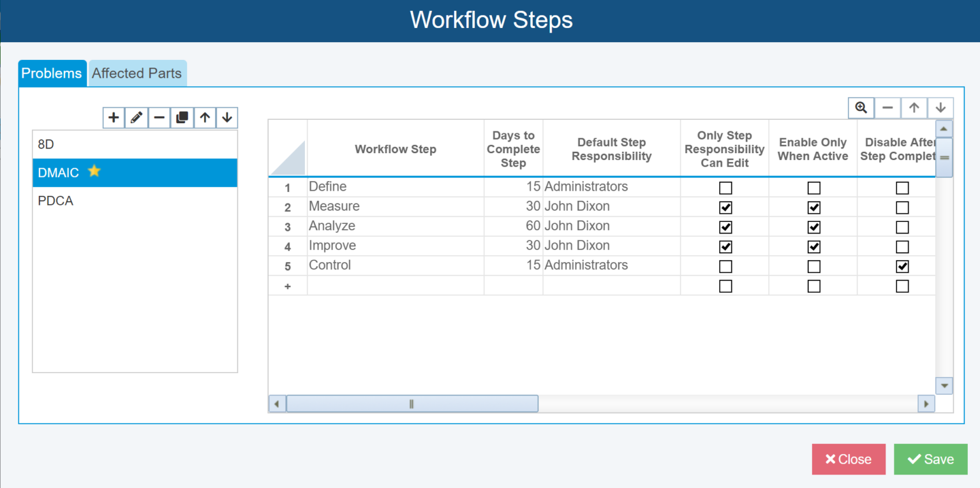Click the remove workflow icon

pyautogui.click(x=159, y=117)
